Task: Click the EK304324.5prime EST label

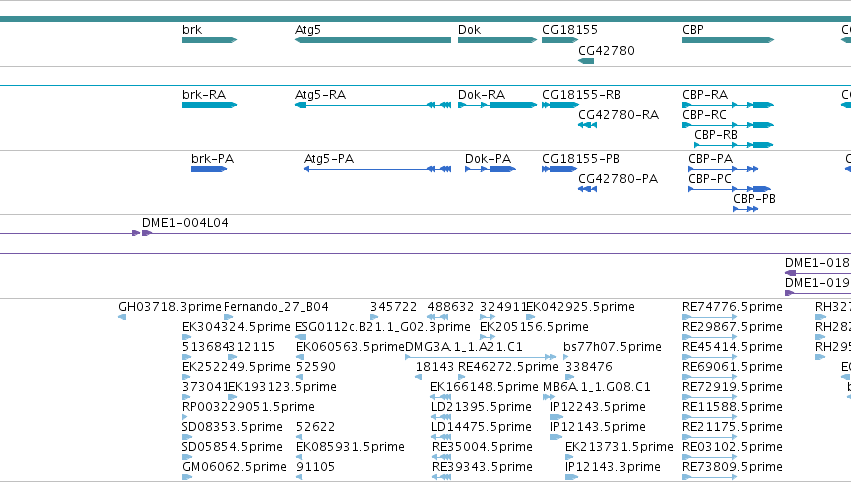Action: point(236,327)
